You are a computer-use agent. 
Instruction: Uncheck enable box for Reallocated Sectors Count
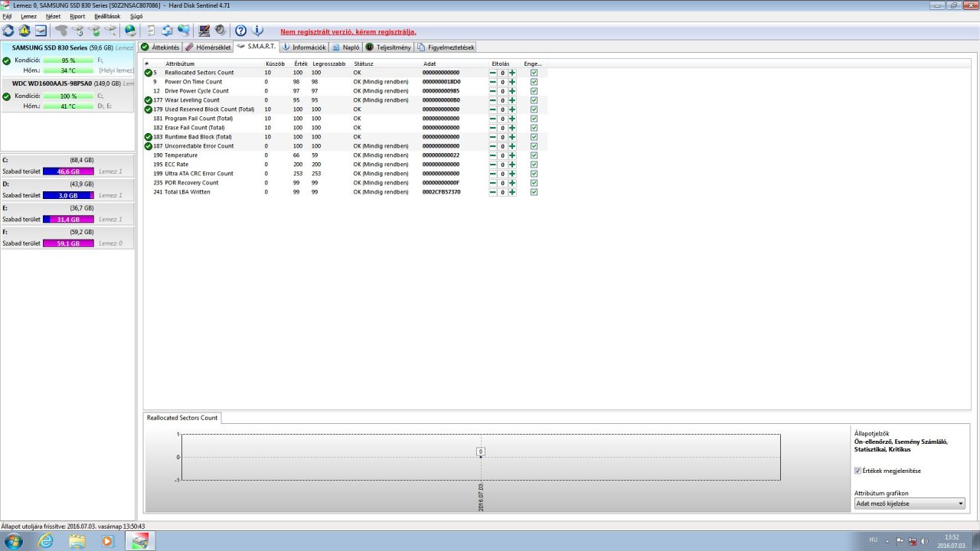pyautogui.click(x=534, y=73)
